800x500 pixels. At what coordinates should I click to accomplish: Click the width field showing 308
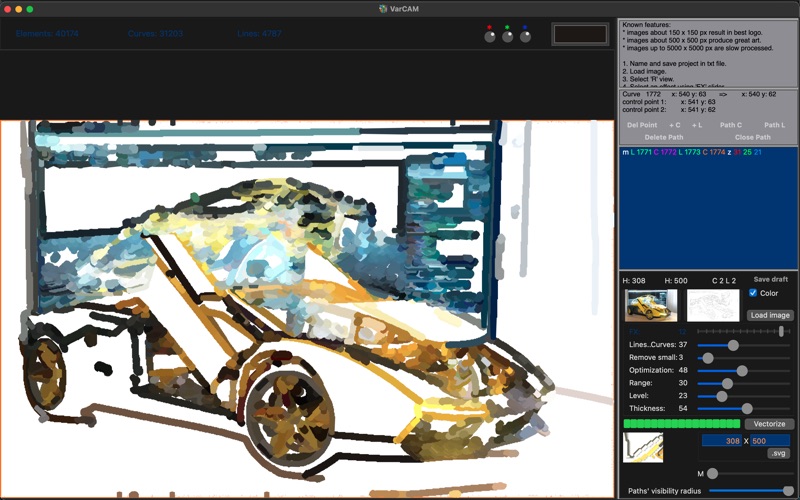tap(721, 441)
